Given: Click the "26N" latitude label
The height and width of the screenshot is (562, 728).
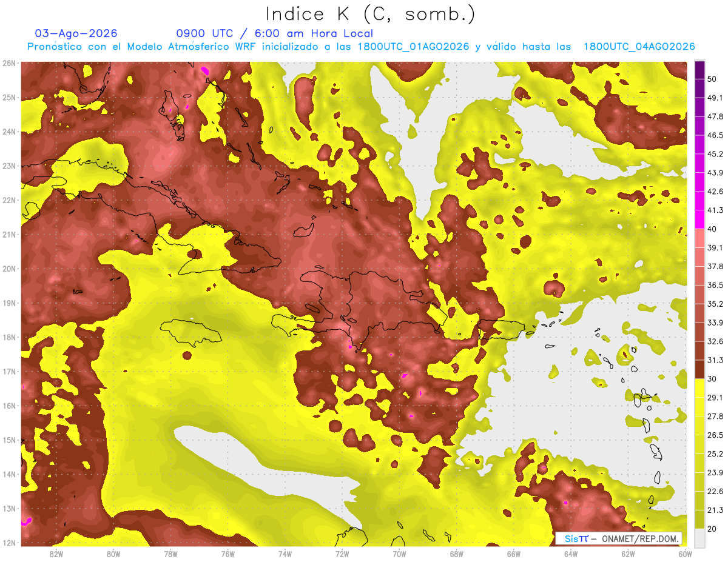Looking at the screenshot, I should click(x=9, y=63).
